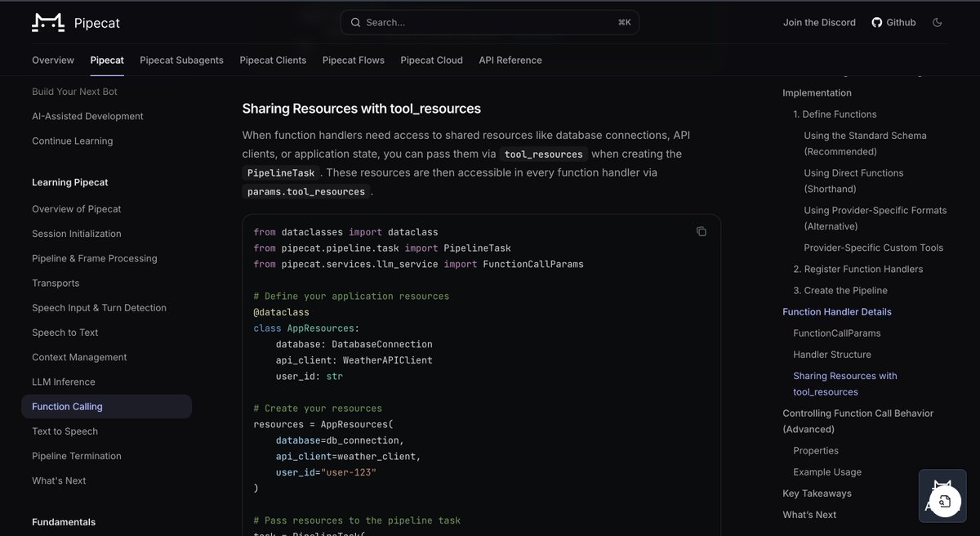Viewport: 980px width, 536px height.
Task: Jump to Key Takeaways section
Action: coord(817,494)
